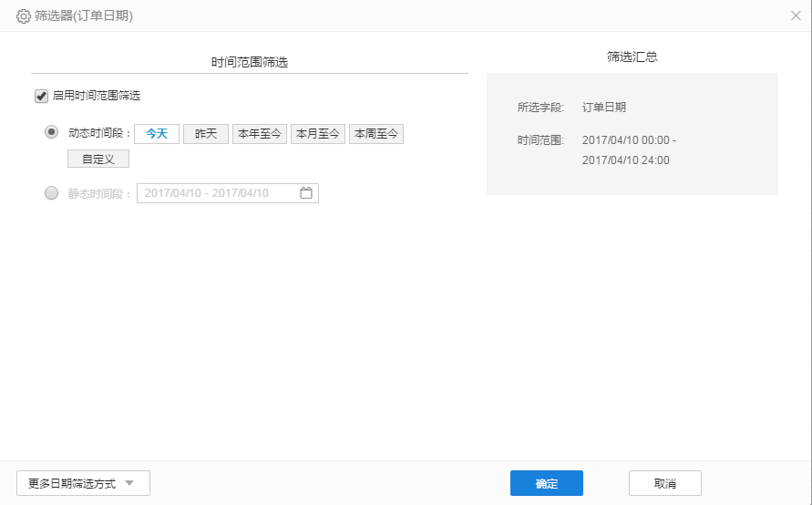Choose the 昨天 time period
This screenshot has height=505, width=812.
(x=206, y=134)
